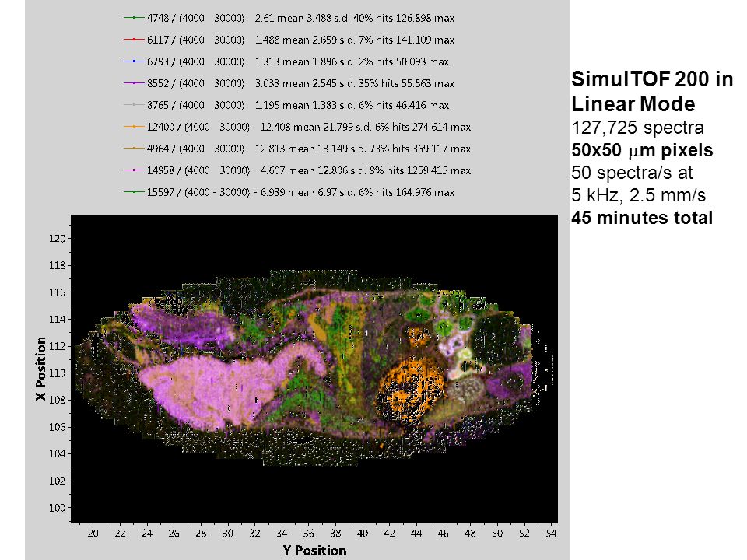This screenshot has height=560, width=747.
Task: Select legend text '6.939 mean 6.97 s.d. 6% hits'
Action: coord(327,192)
